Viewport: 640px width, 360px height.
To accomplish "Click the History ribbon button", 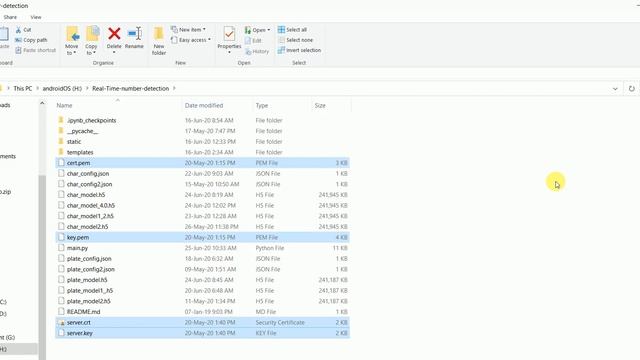I will 257,51.
